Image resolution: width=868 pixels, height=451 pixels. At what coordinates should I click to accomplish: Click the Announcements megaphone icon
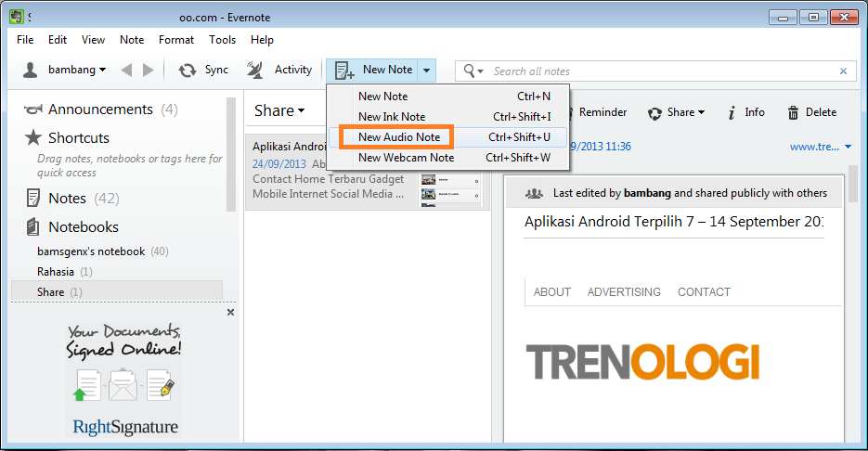coord(33,110)
